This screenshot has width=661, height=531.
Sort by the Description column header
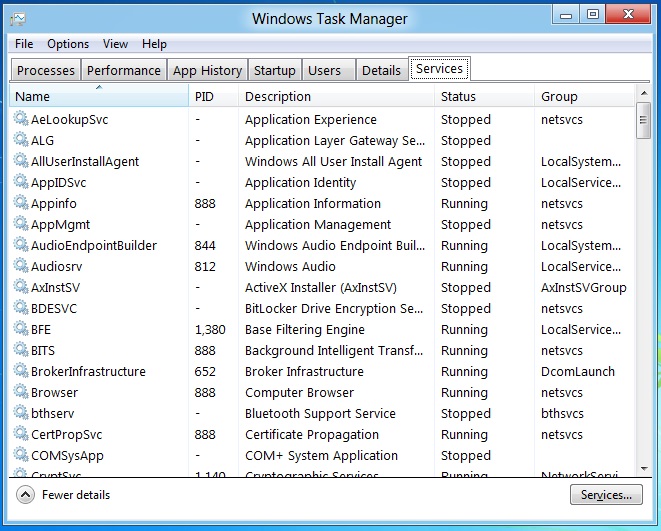336,97
